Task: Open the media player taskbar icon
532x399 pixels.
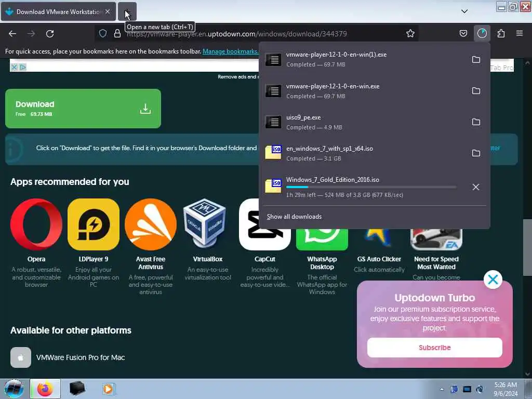Action: [x=108, y=389]
